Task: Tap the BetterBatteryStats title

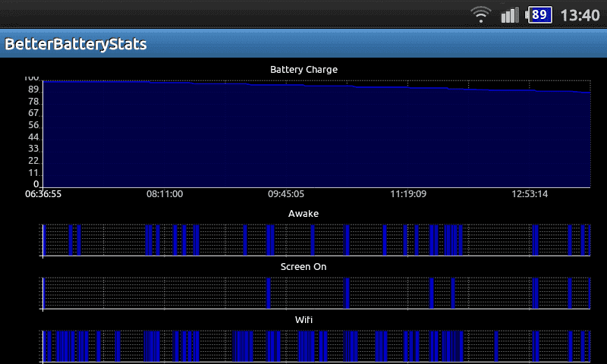Action: pyautogui.click(x=75, y=44)
